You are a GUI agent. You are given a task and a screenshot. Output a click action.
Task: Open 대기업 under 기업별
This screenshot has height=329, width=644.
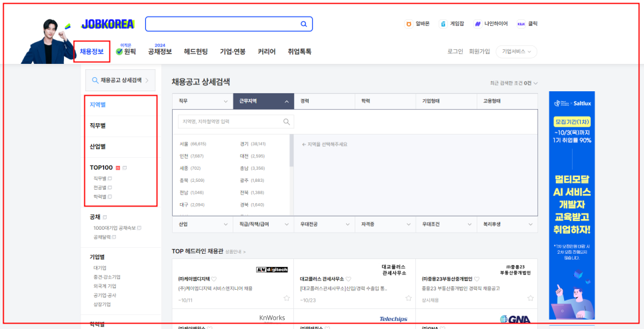click(x=100, y=268)
